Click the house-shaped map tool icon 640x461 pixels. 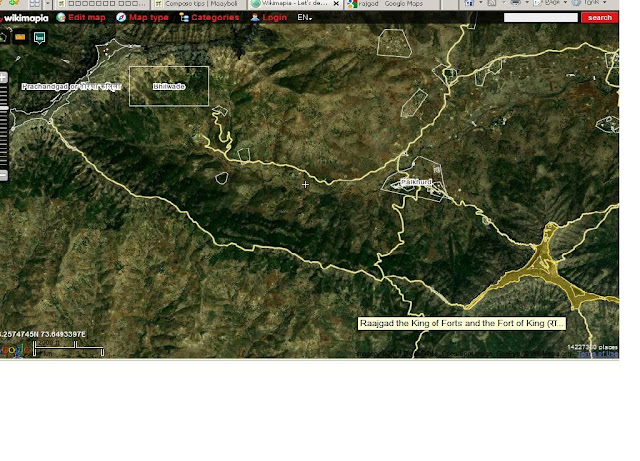(x=3, y=38)
